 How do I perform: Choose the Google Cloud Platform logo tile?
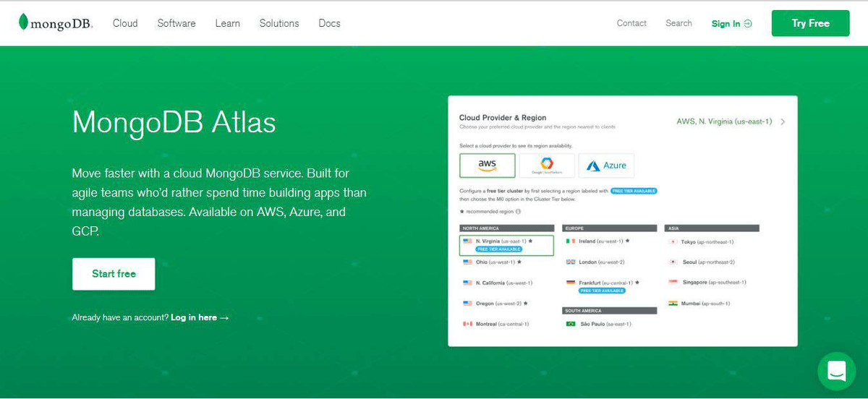tap(547, 165)
